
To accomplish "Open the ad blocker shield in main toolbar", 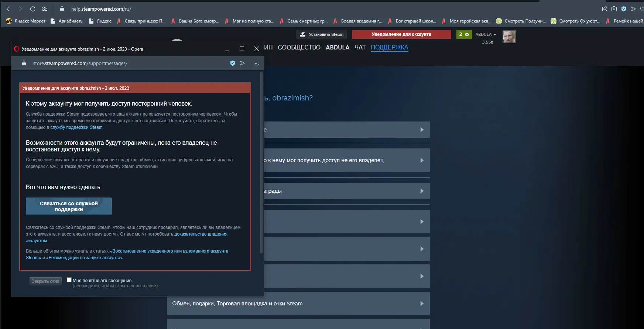I will pyautogui.click(x=624, y=9).
